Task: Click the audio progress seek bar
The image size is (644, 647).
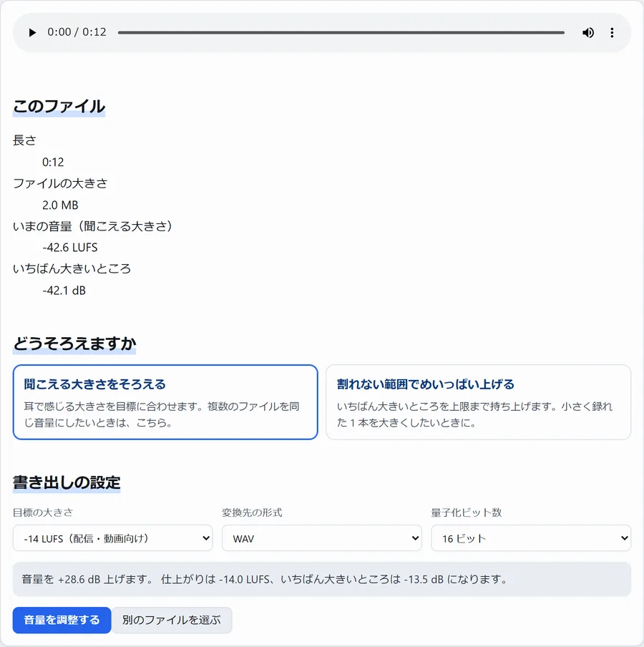Action: pos(341,33)
